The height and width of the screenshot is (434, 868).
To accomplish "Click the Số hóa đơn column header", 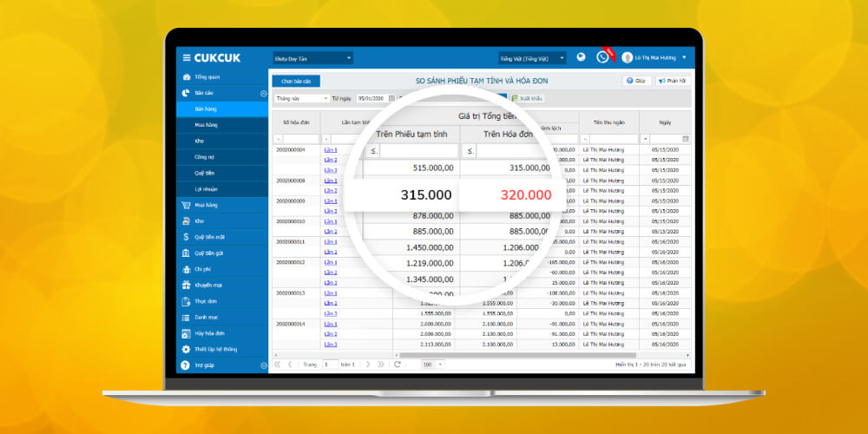I will point(296,122).
